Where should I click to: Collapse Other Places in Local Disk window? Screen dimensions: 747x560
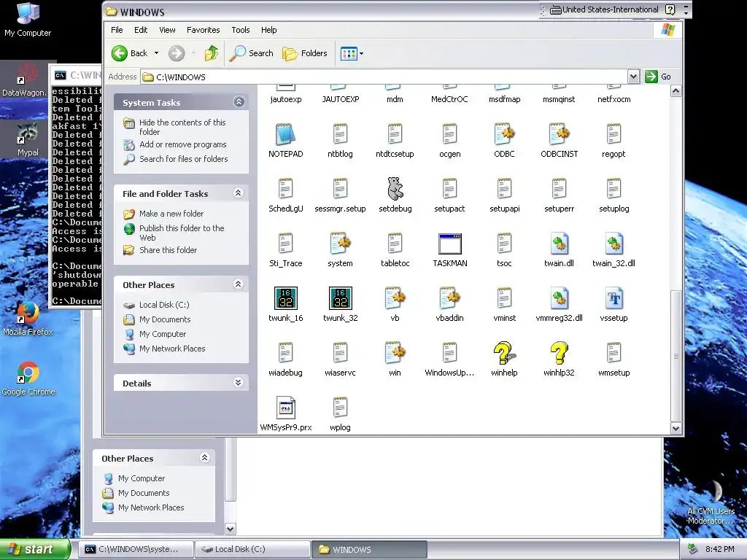tap(205, 458)
